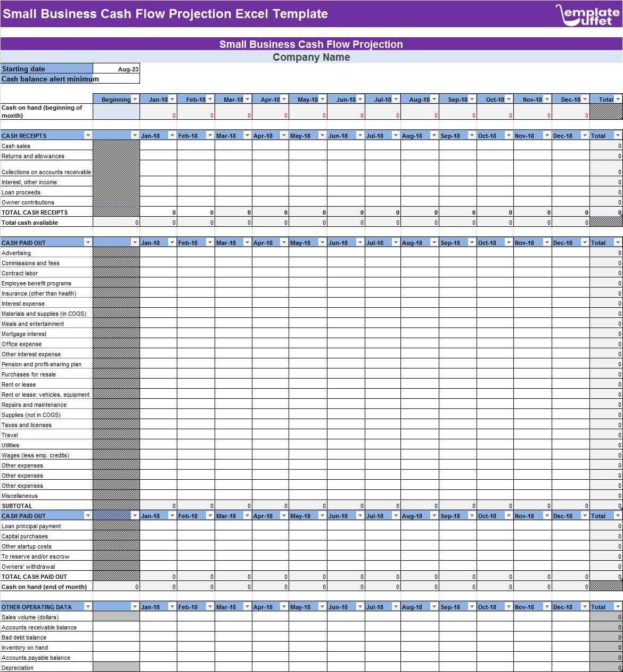Select the Company Name title cell
Image resolution: width=623 pixels, height=672 pixels.
pos(311,57)
